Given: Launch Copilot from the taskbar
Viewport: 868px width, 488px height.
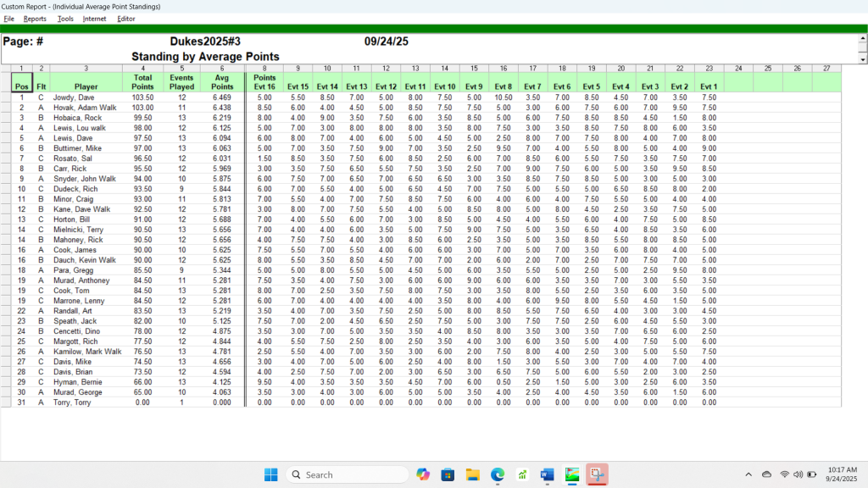Looking at the screenshot, I should (x=423, y=474).
